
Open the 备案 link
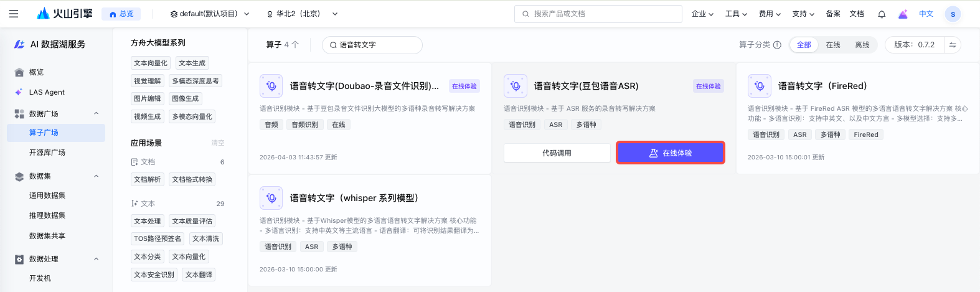833,14
